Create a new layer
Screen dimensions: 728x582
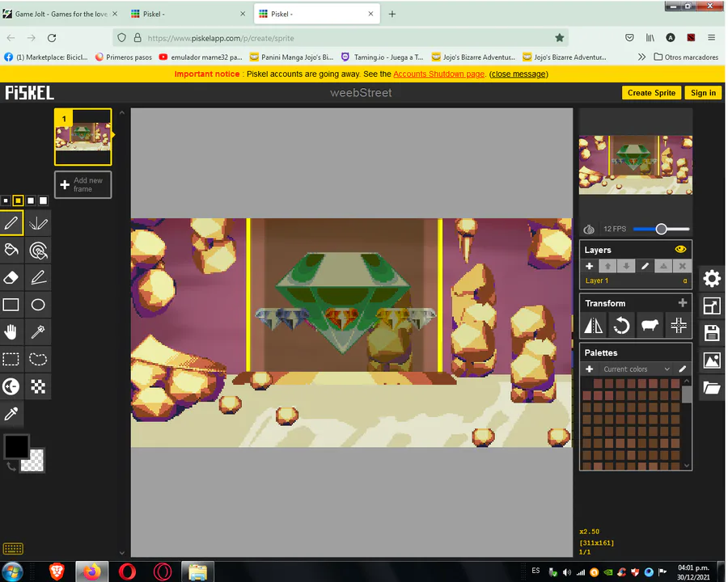click(589, 266)
